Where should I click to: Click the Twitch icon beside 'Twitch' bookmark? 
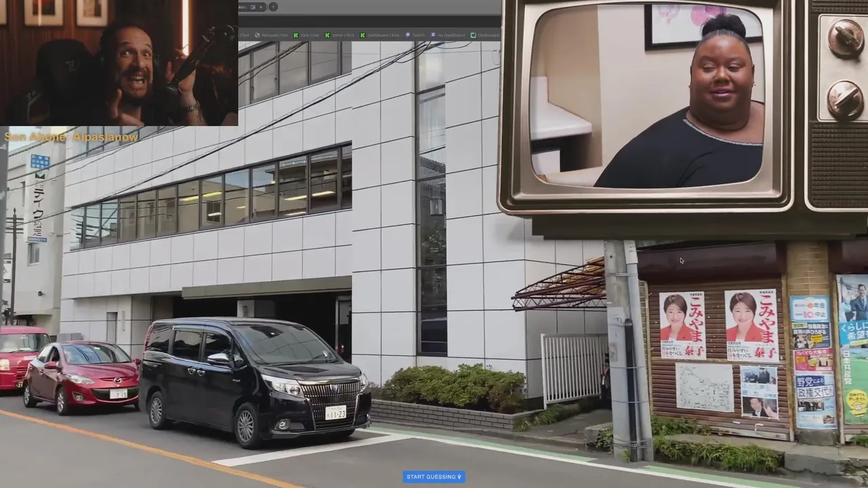pyautogui.click(x=408, y=35)
